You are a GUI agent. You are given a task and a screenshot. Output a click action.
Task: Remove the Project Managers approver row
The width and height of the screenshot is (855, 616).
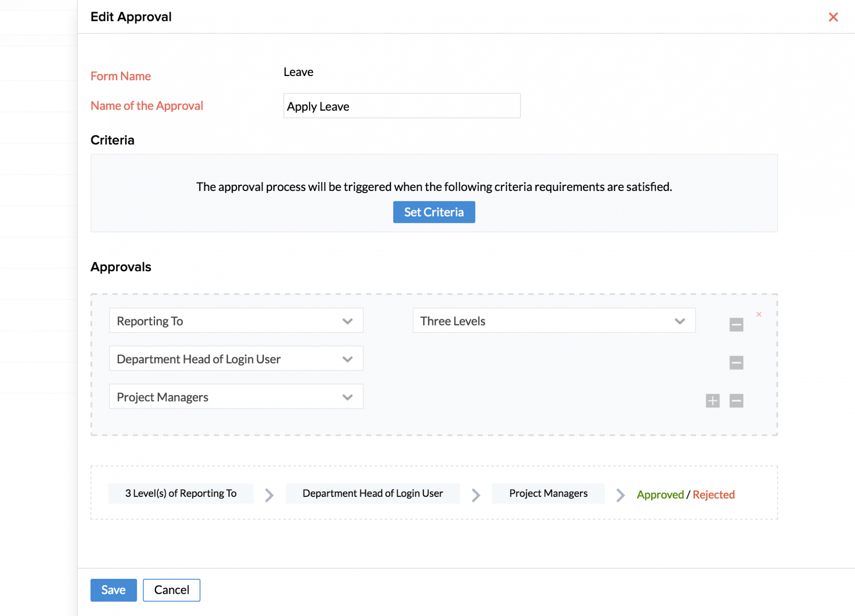(x=736, y=401)
